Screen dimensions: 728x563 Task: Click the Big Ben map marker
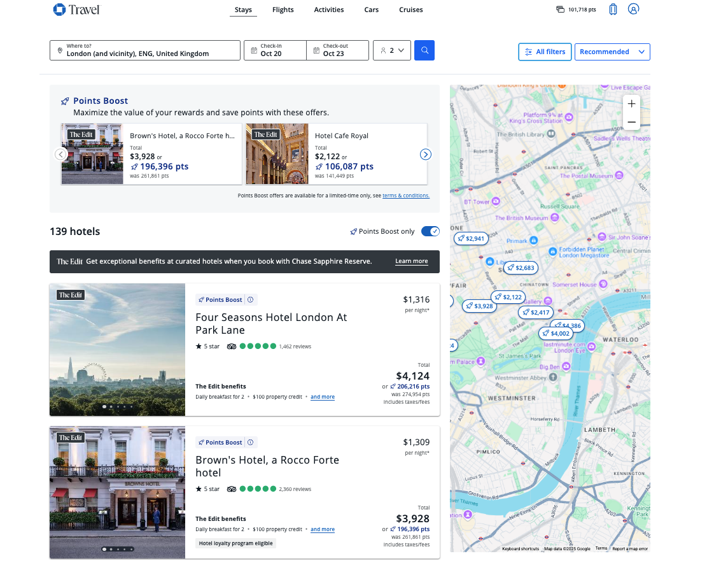(x=566, y=366)
